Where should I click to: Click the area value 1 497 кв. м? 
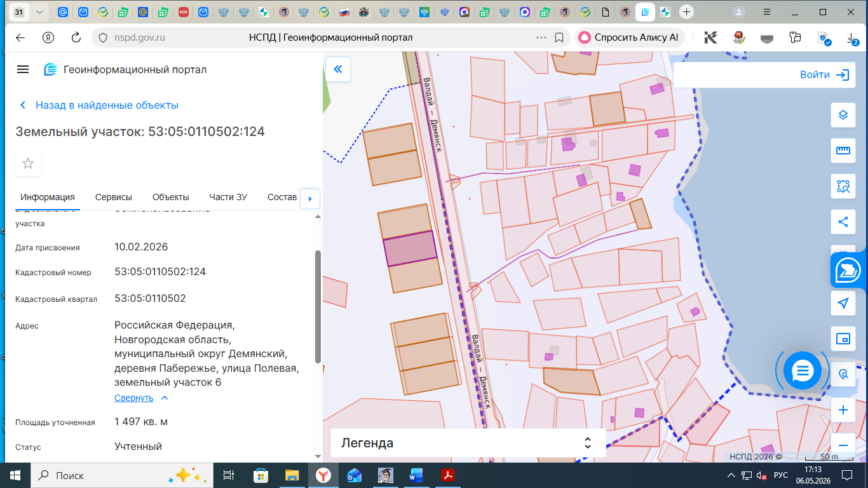click(x=141, y=422)
